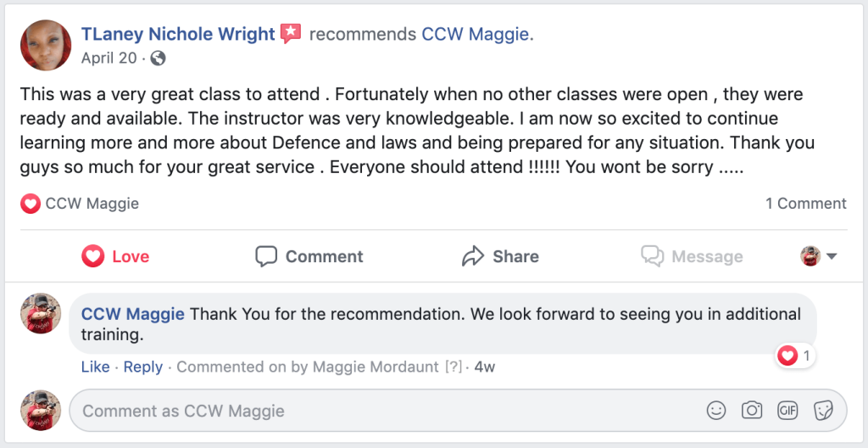Click the recommendation star badge icon
The width and height of the screenshot is (868, 448).
pyautogui.click(x=291, y=34)
